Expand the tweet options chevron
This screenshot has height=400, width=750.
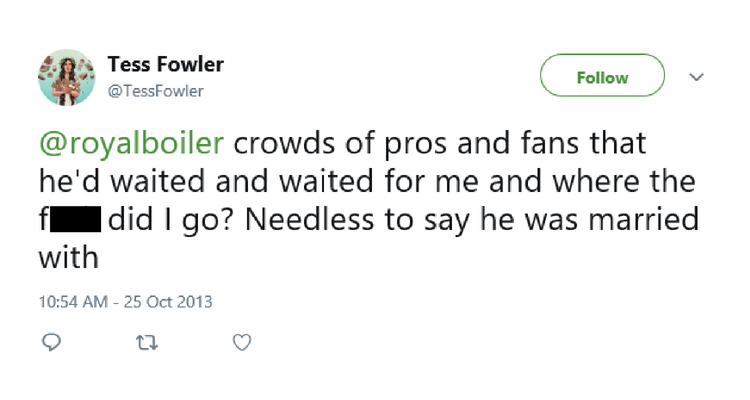697,77
